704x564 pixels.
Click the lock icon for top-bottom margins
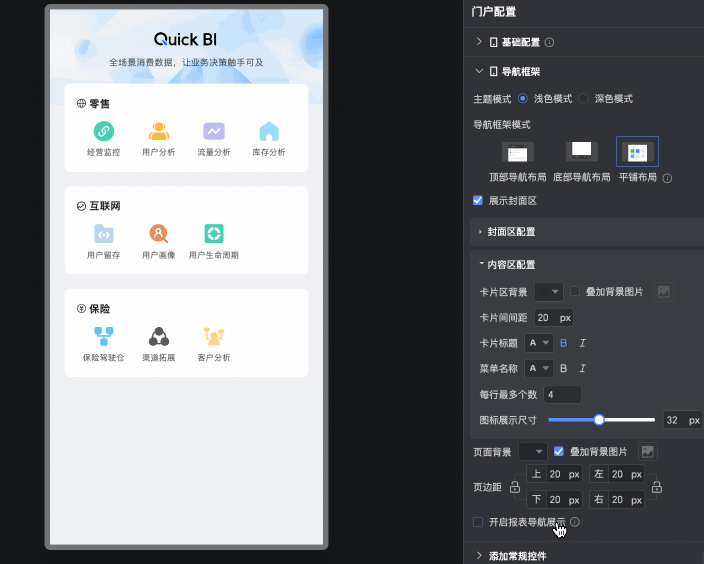[x=515, y=487]
